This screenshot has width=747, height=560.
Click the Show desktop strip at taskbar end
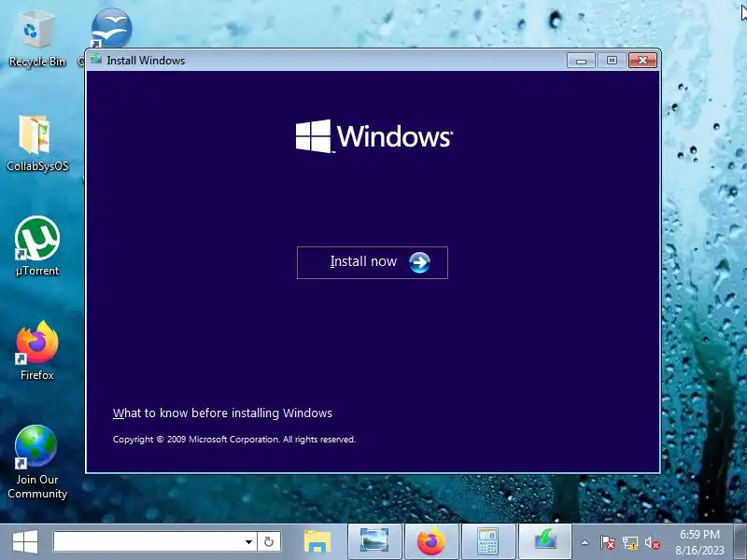[x=740, y=542]
